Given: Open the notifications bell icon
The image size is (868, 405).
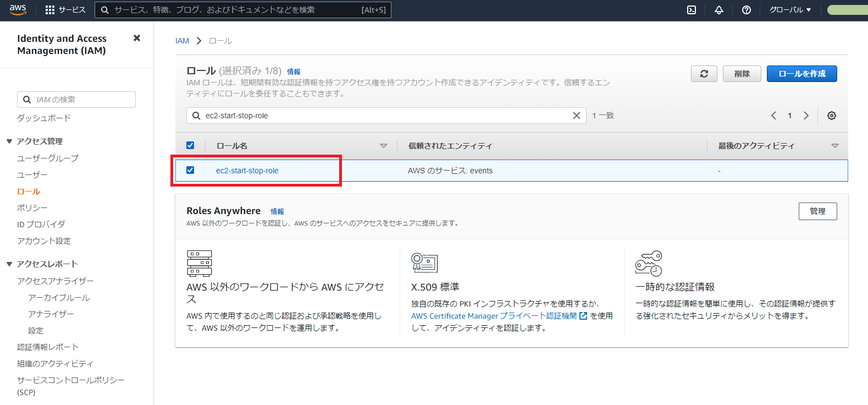Looking at the screenshot, I should tap(718, 10).
